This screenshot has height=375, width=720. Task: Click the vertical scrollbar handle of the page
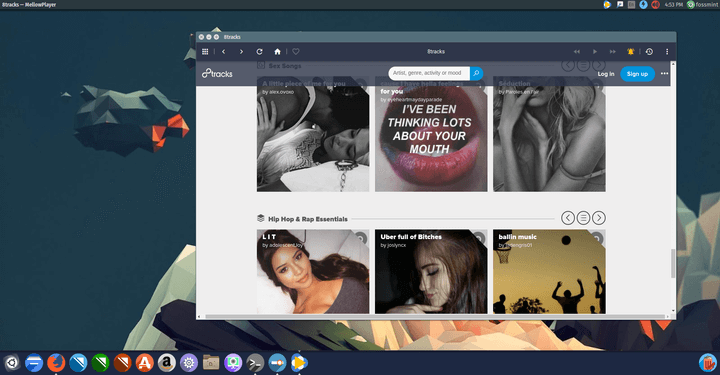click(673, 263)
